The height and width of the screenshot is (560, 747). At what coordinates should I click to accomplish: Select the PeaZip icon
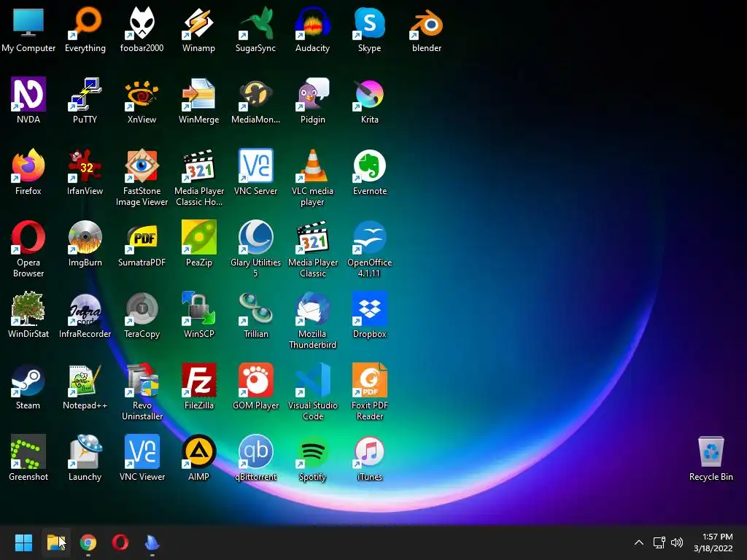point(198,237)
